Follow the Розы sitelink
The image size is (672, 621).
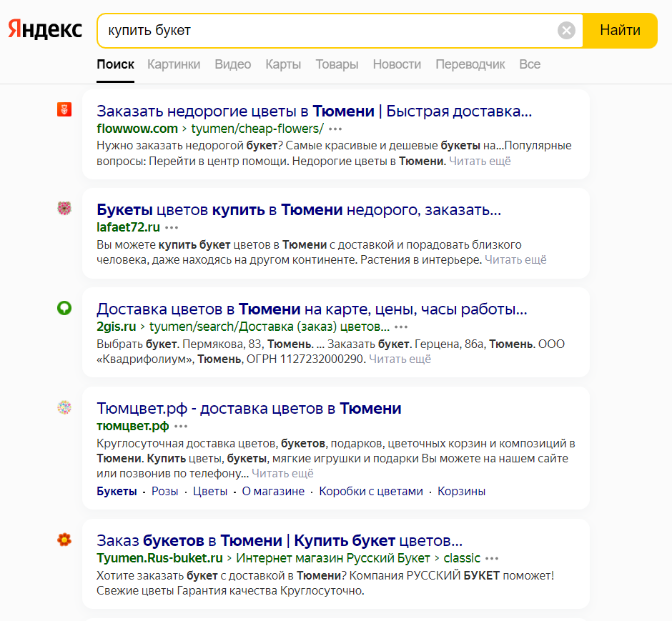point(164,492)
